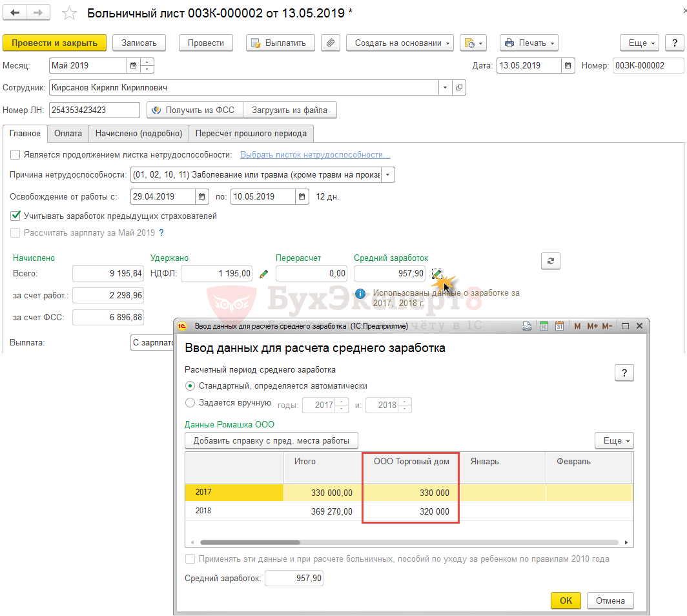Open calendar for the release start date 29.04.2019
This screenshot has height=616, width=687.
click(201, 197)
